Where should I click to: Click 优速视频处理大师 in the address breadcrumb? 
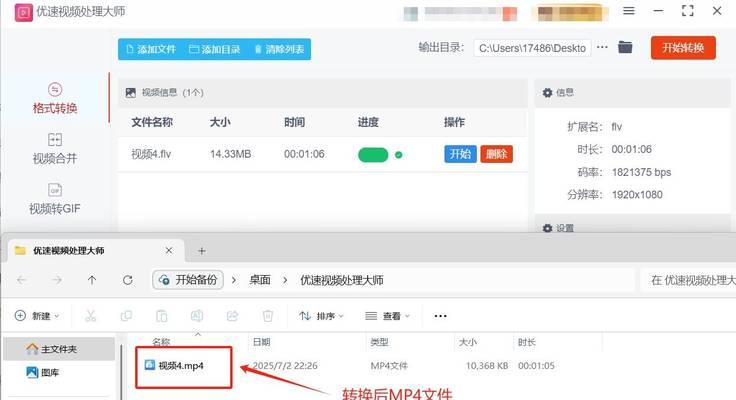[x=342, y=280]
